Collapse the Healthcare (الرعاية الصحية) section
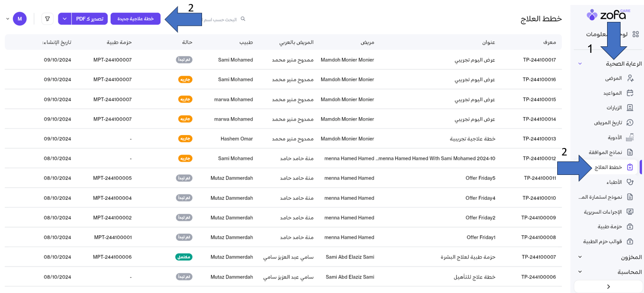Viewport: 644px width, 293px height. tap(580, 64)
